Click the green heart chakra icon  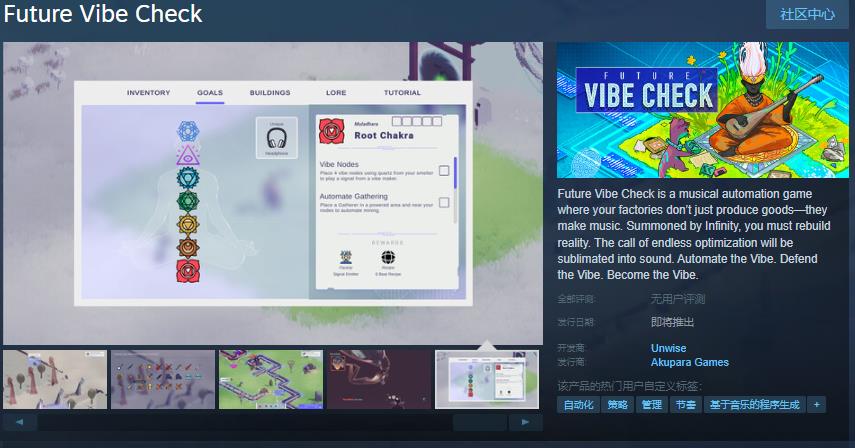click(188, 201)
